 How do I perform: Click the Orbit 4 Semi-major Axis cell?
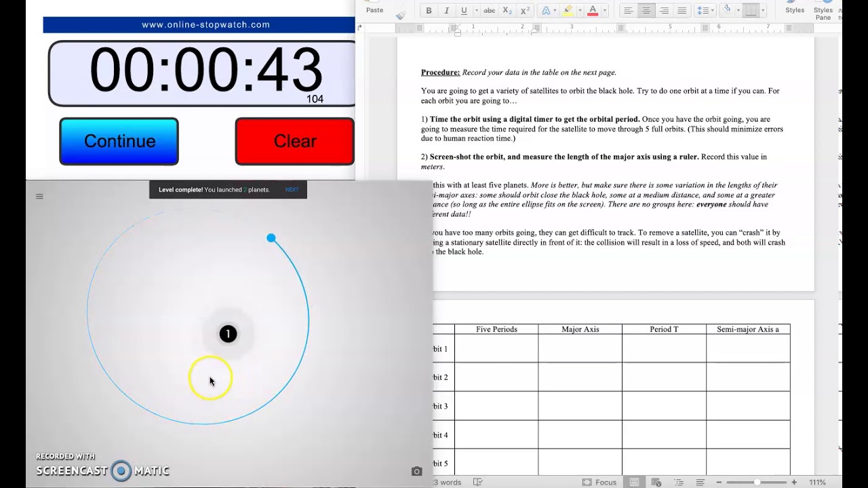748,434
